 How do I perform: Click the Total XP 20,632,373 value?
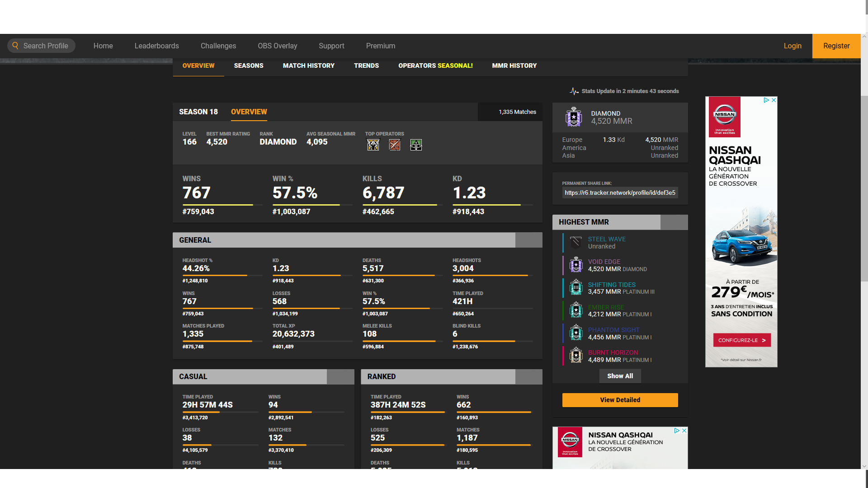click(293, 334)
